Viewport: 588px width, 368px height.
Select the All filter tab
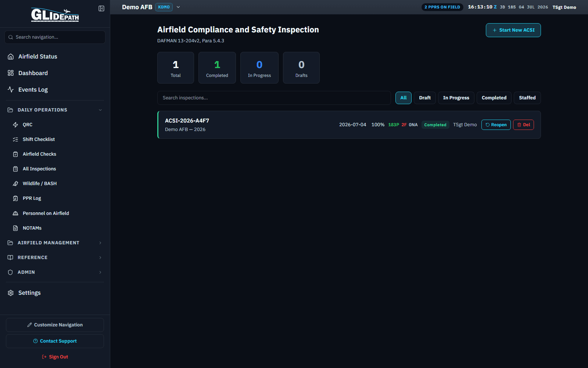tap(404, 98)
